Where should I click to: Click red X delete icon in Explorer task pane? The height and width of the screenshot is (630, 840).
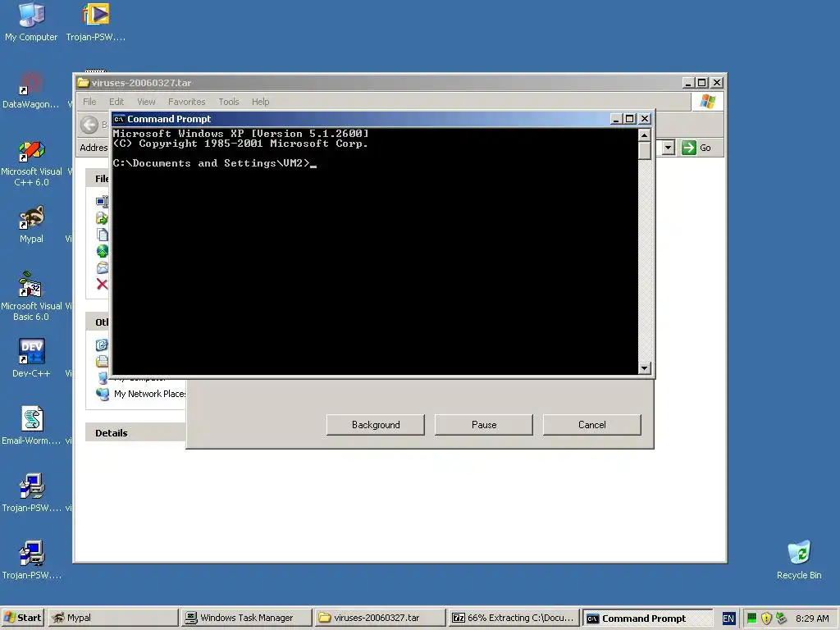pyautogui.click(x=102, y=284)
